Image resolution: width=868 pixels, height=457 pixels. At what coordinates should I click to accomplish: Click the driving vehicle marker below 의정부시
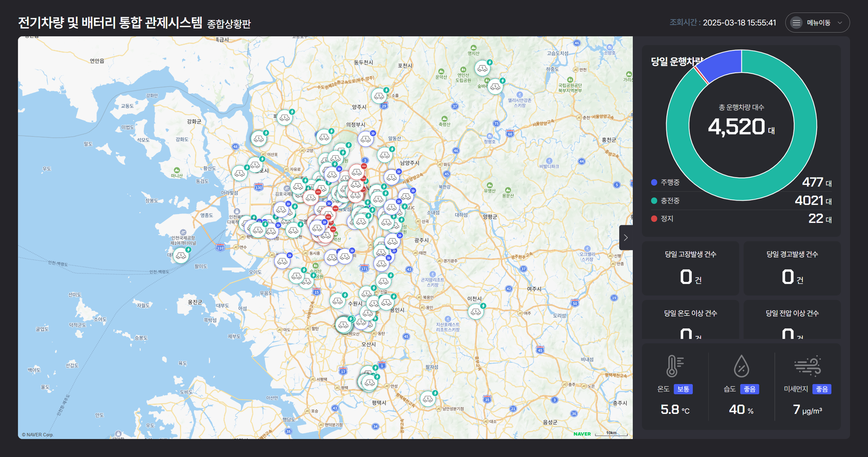366,139
